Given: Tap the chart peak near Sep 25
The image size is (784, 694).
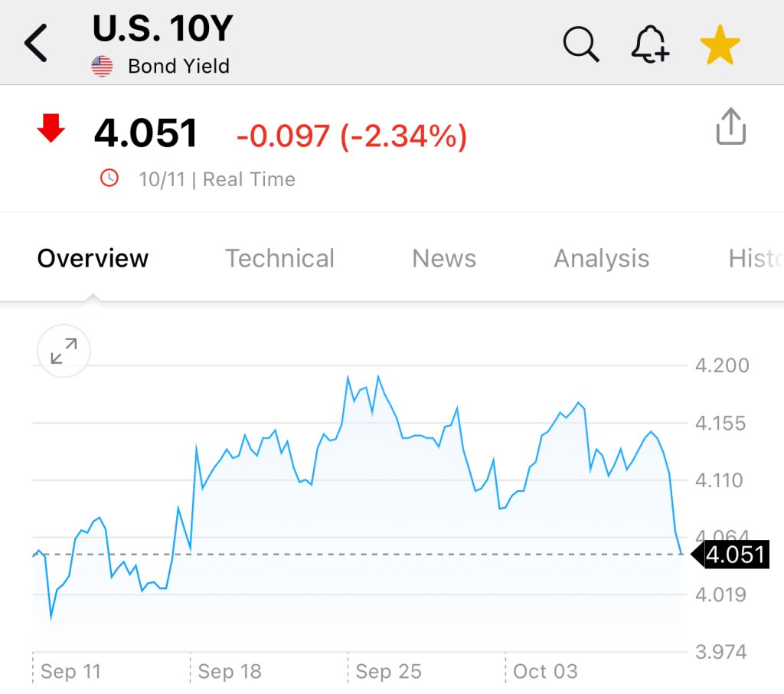Looking at the screenshot, I should (378, 377).
